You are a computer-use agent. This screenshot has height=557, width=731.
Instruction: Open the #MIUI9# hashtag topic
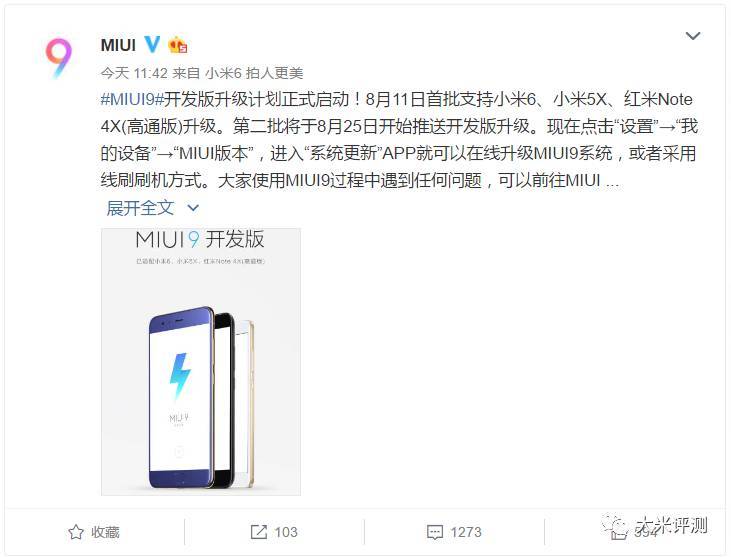[x=132, y=99]
